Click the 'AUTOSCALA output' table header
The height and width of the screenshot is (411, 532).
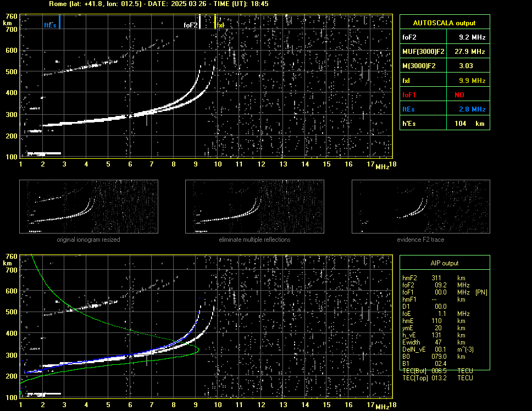pos(445,23)
